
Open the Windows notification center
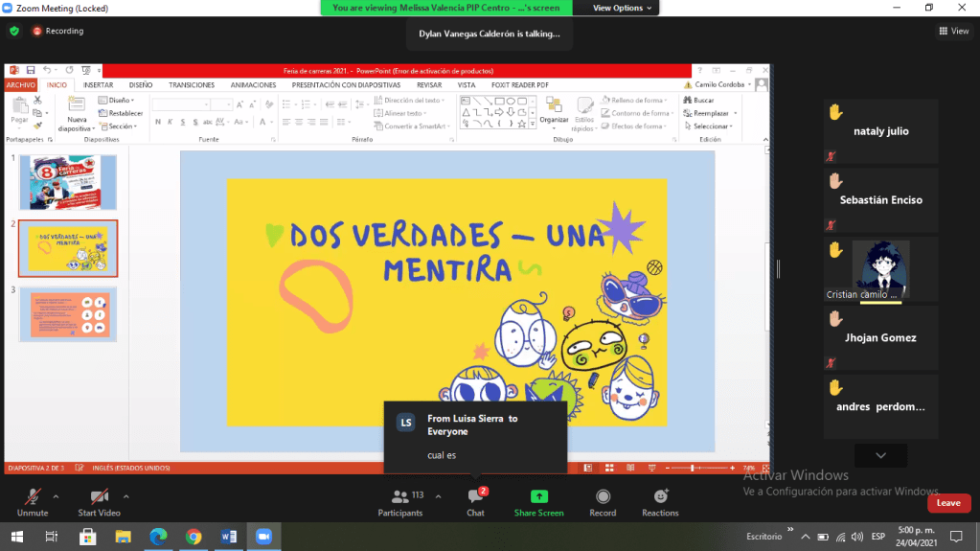click(955, 536)
